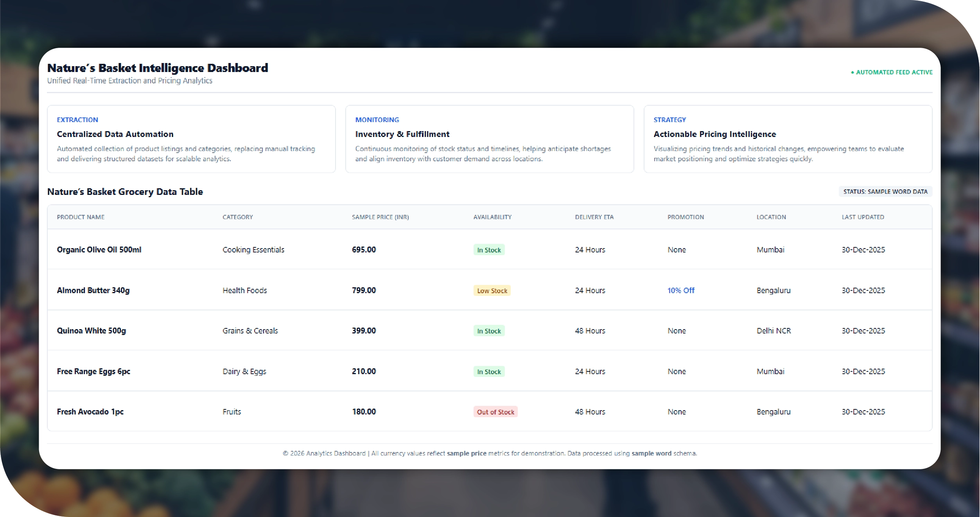This screenshot has width=980, height=517.
Task: Sort by Product Name column header
Action: pyautogui.click(x=81, y=217)
